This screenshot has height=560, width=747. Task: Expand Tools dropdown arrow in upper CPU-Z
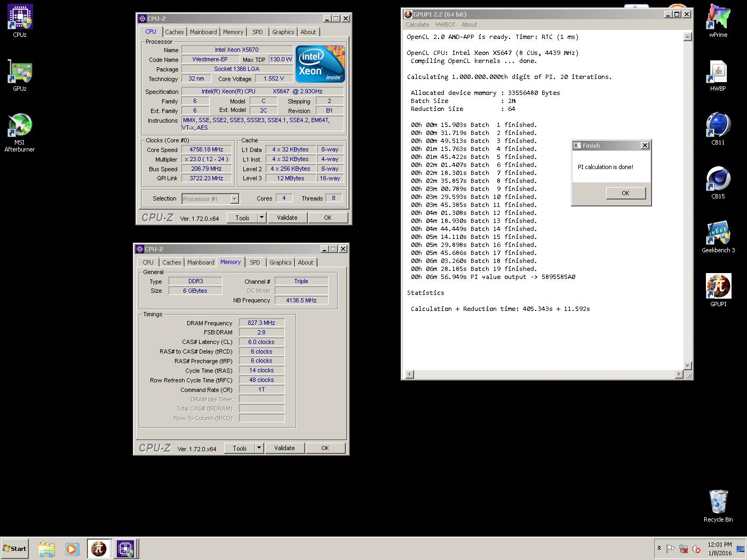point(261,218)
